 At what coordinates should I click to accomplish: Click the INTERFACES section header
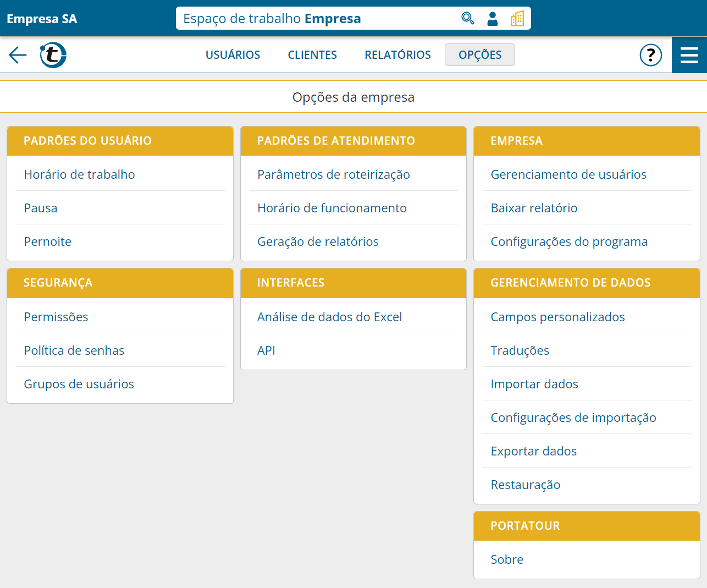(x=353, y=283)
